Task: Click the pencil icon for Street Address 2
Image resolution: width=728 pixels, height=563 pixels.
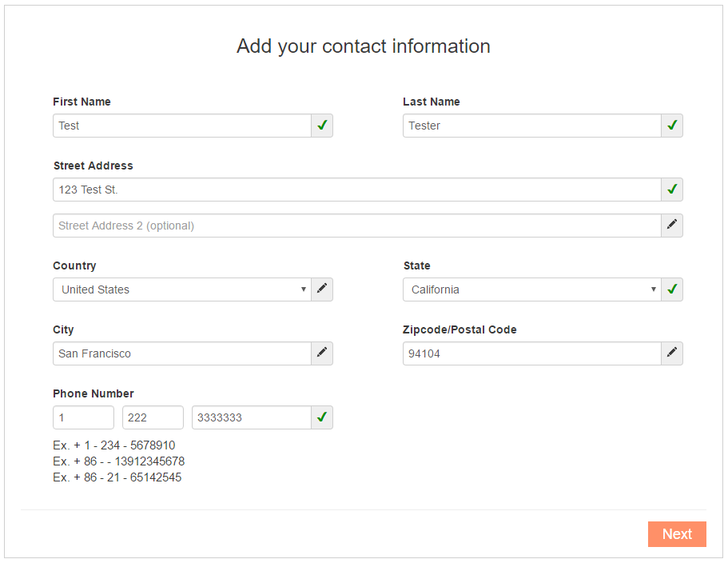Action: (x=672, y=226)
